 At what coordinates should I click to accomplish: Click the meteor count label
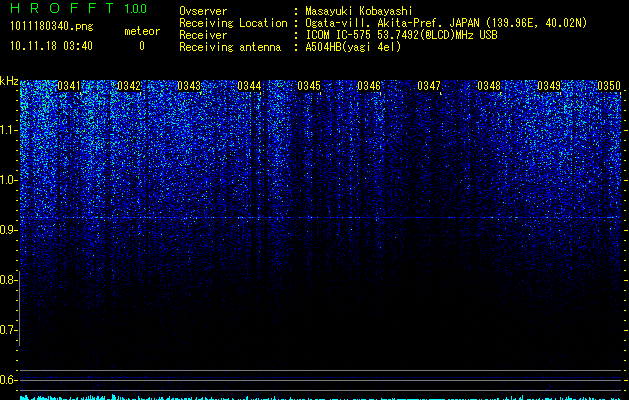(x=142, y=31)
